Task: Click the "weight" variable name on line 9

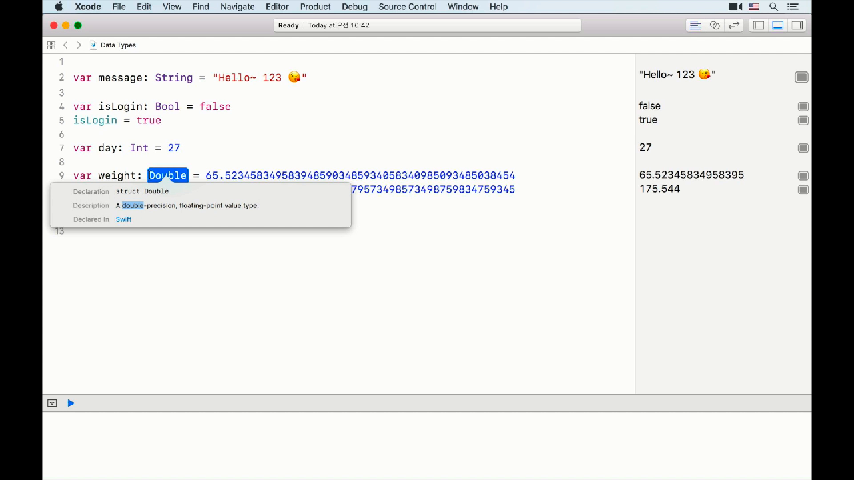Action: pos(120,175)
